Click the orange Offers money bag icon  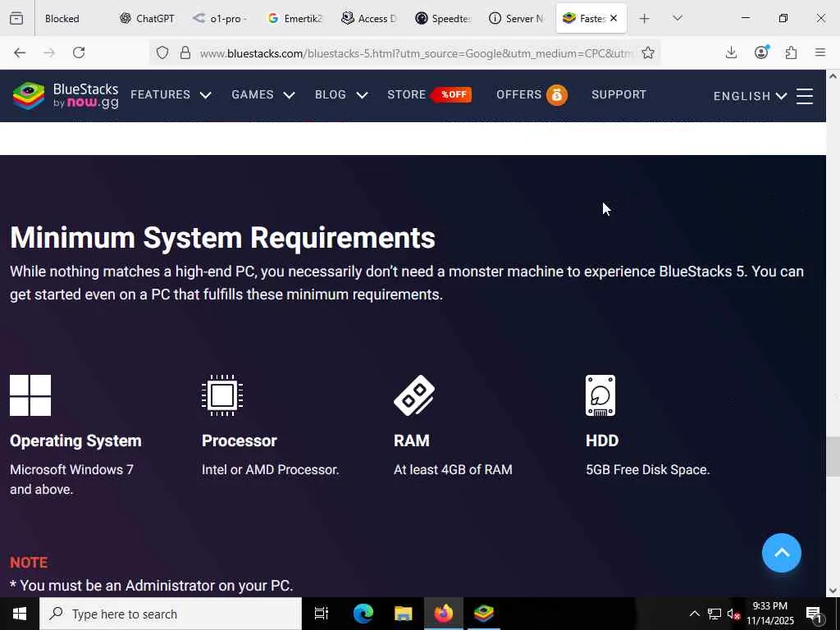(557, 95)
